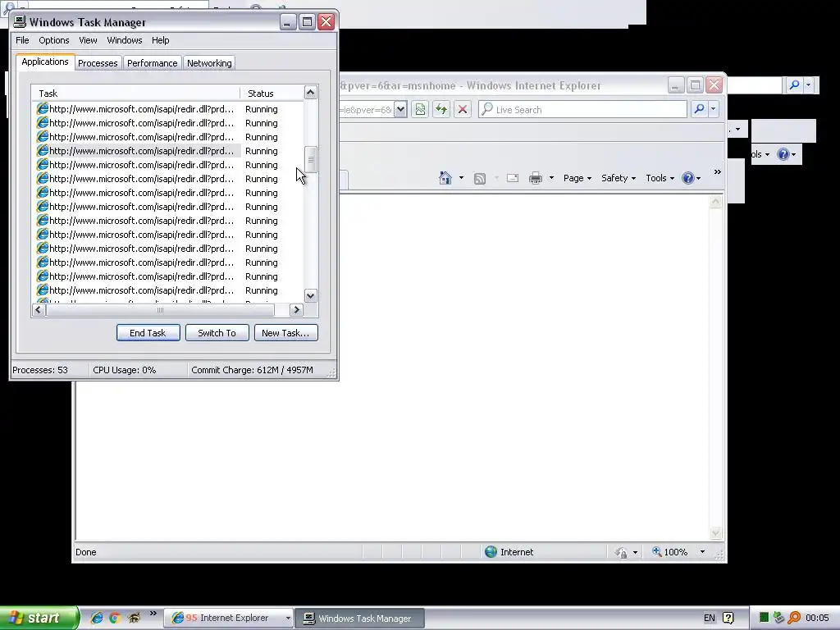Open View menu in Task Manager
This screenshot has height=630, width=840.
(x=88, y=40)
